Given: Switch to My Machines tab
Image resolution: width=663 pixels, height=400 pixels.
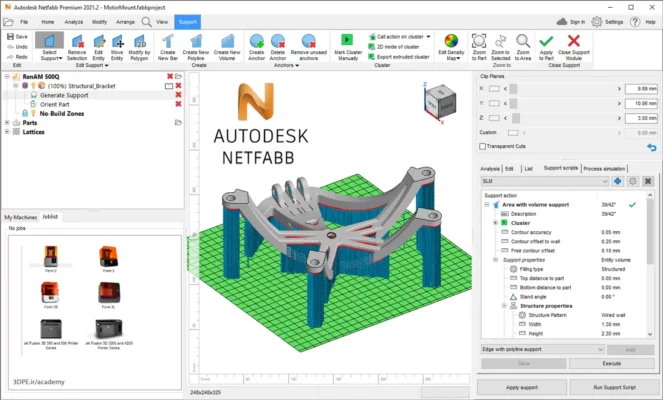Looking at the screenshot, I should pyautogui.click(x=21, y=217).
